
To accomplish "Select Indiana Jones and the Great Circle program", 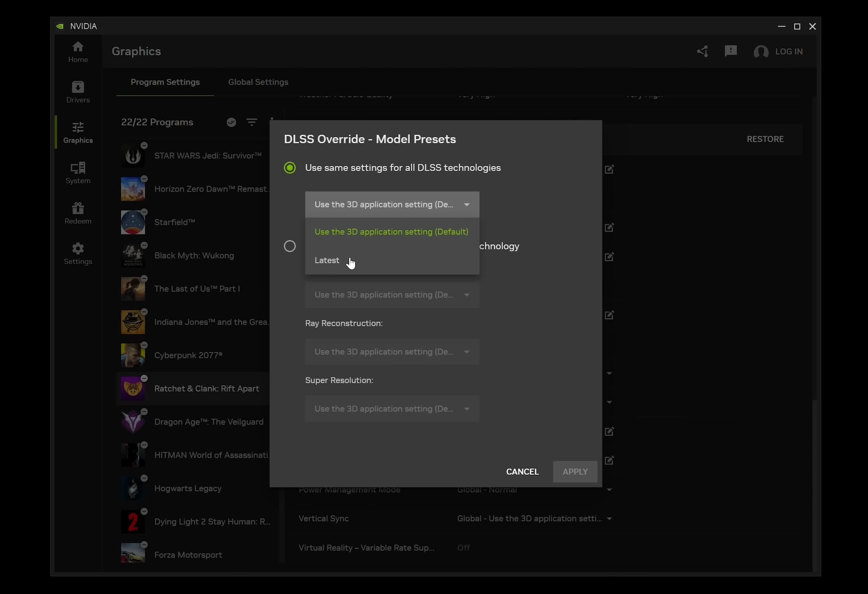I will pyautogui.click(x=194, y=322).
